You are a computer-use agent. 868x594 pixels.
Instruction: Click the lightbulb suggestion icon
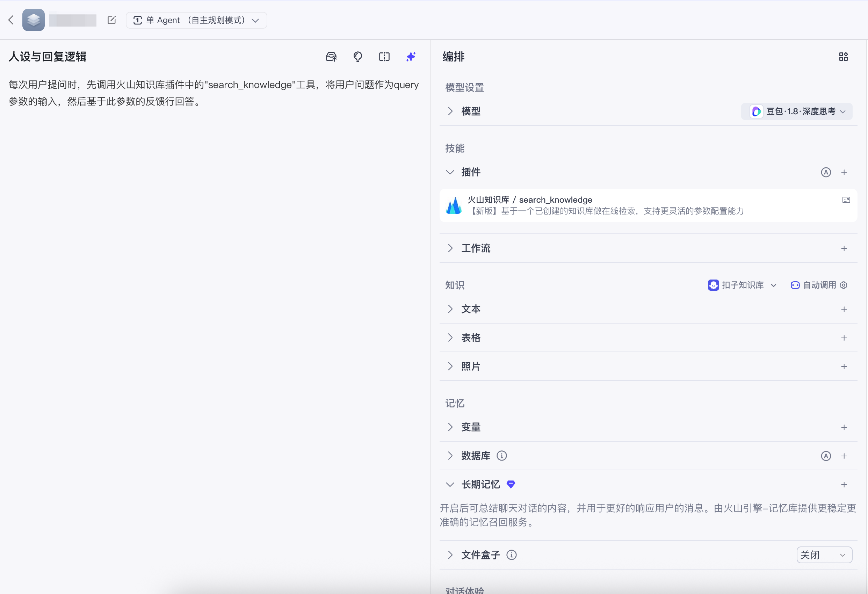[358, 57]
